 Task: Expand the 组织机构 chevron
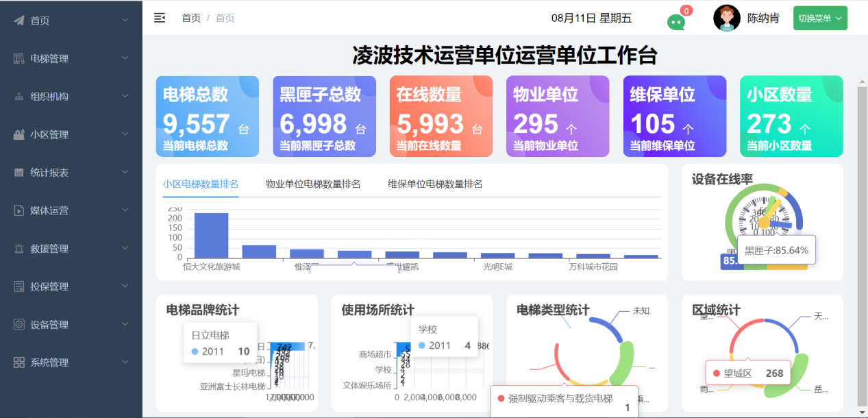(x=125, y=96)
